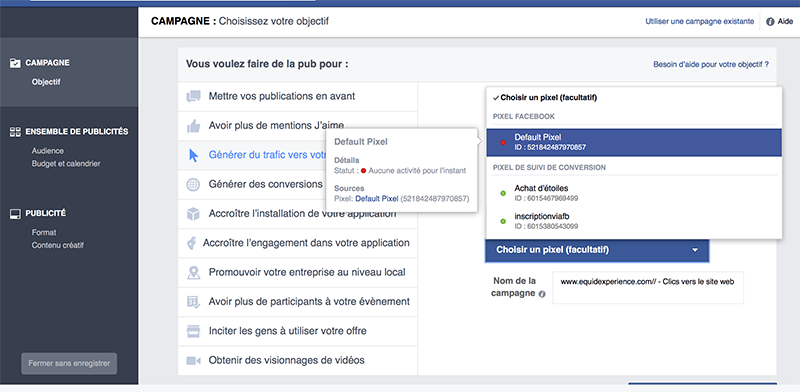The width and height of the screenshot is (800, 392).
Task: Open the Aide help link
Action: point(785,22)
